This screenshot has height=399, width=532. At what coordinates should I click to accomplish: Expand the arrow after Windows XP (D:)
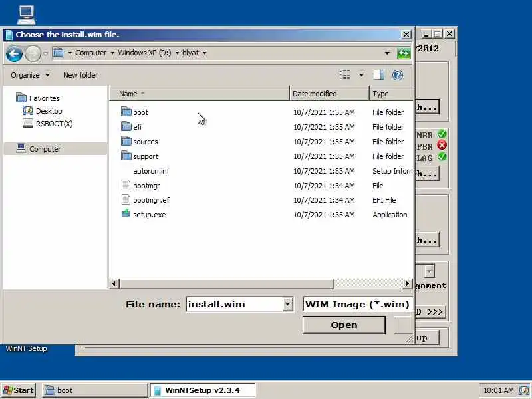[x=177, y=53]
